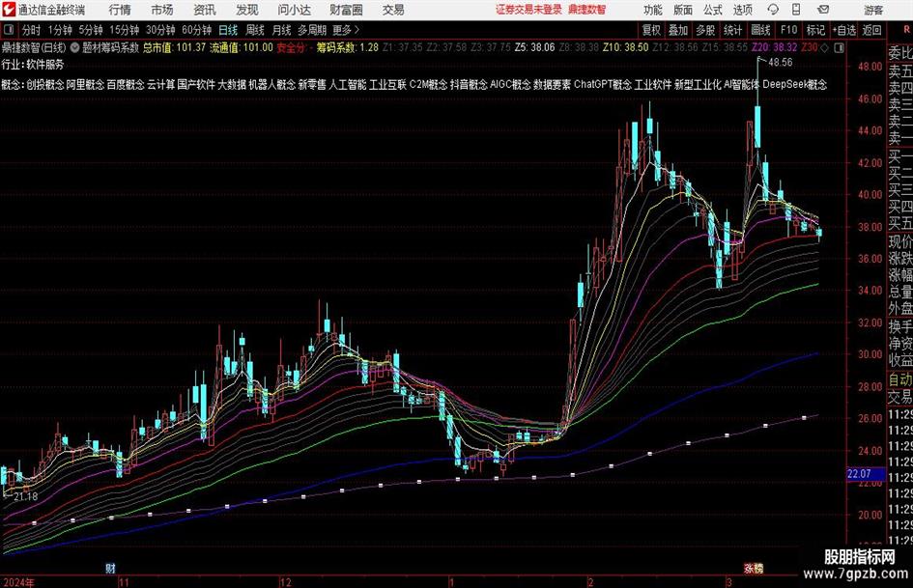Switch to the 15分钟 period
The image size is (913, 588).
point(124,30)
